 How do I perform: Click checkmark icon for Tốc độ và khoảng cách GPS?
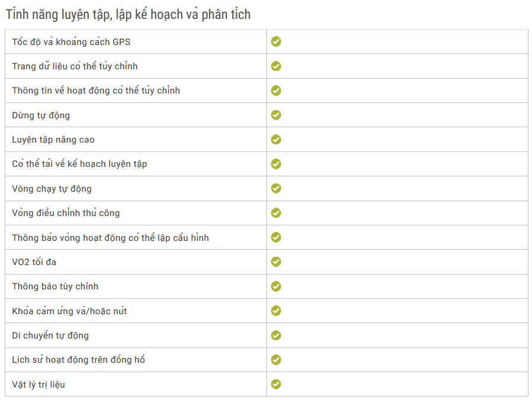tap(276, 41)
